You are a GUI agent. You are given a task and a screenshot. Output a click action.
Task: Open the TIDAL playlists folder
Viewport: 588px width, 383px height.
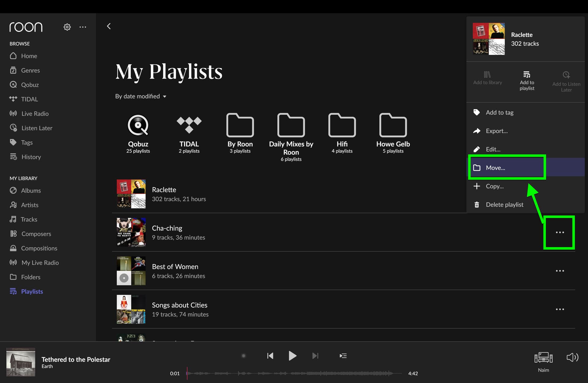point(189,125)
